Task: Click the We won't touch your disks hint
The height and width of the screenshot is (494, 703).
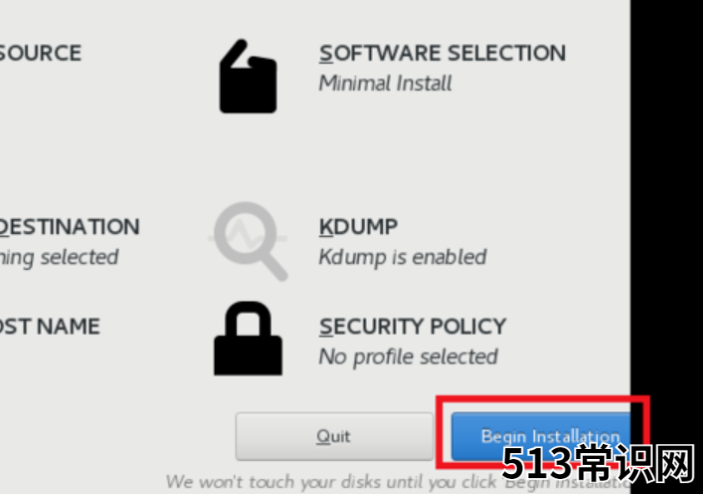Action: (x=332, y=482)
